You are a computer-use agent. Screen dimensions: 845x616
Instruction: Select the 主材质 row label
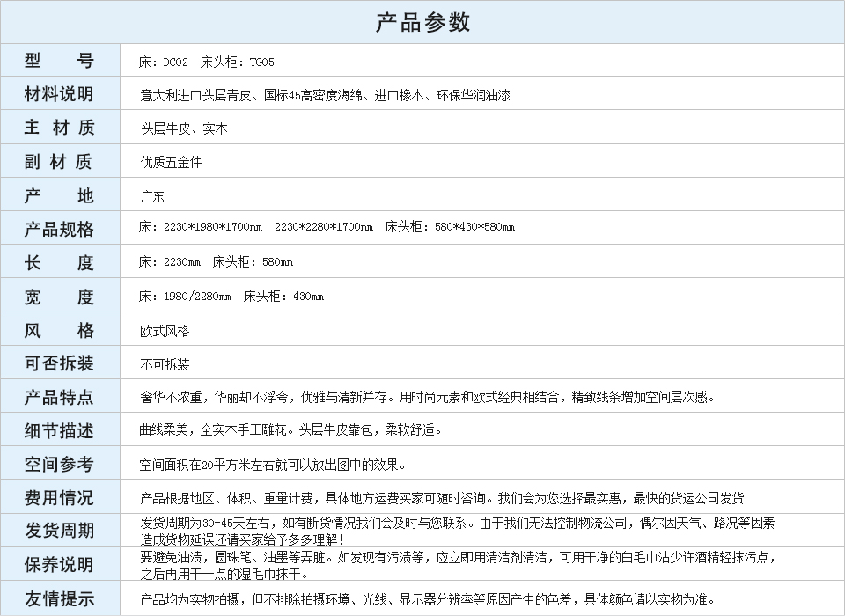[x=59, y=128]
